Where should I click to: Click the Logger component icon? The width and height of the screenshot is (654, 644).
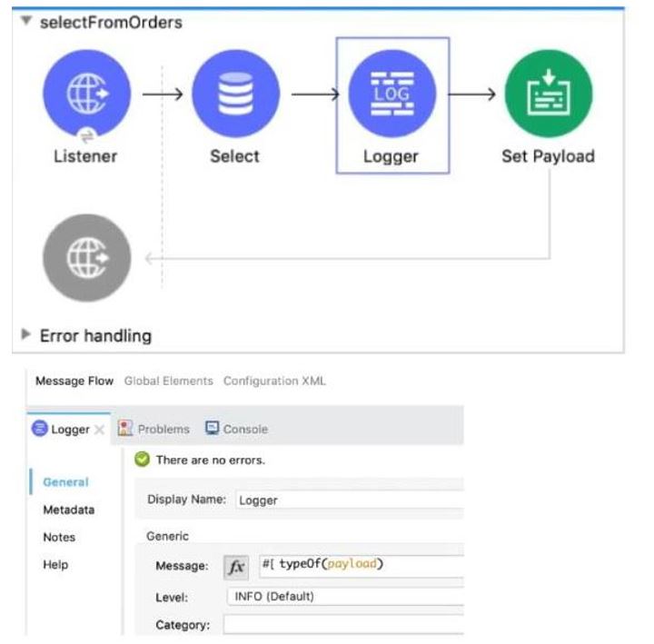click(391, 94)
